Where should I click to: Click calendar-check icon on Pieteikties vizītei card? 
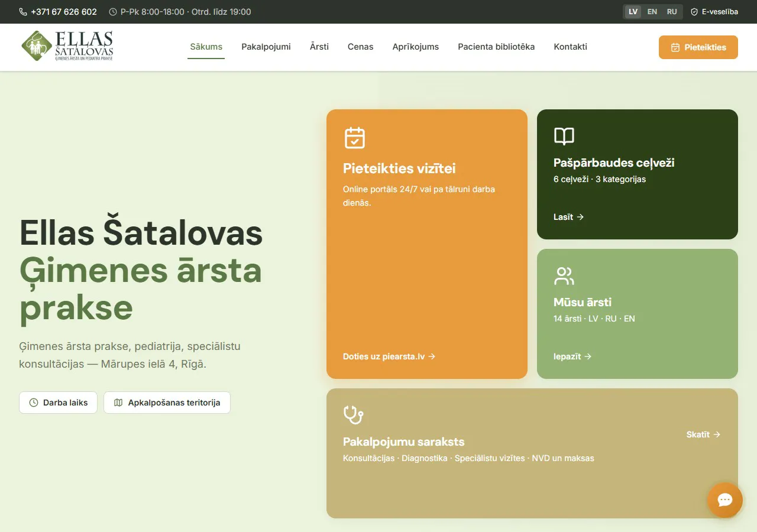tap(355, 138)
